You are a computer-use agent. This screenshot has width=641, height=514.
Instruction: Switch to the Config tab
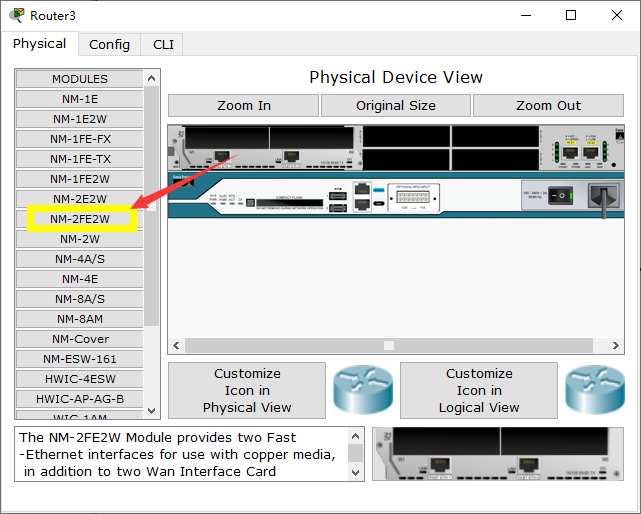point(109,44)
